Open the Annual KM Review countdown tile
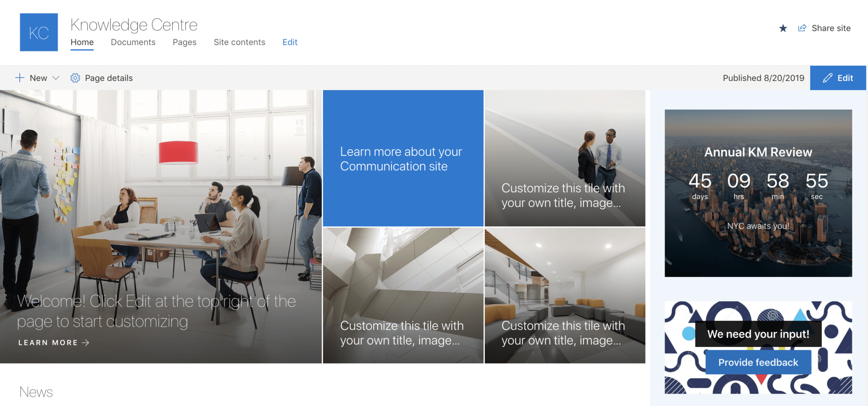Screen dimensions: 868x406 [758, 193]
